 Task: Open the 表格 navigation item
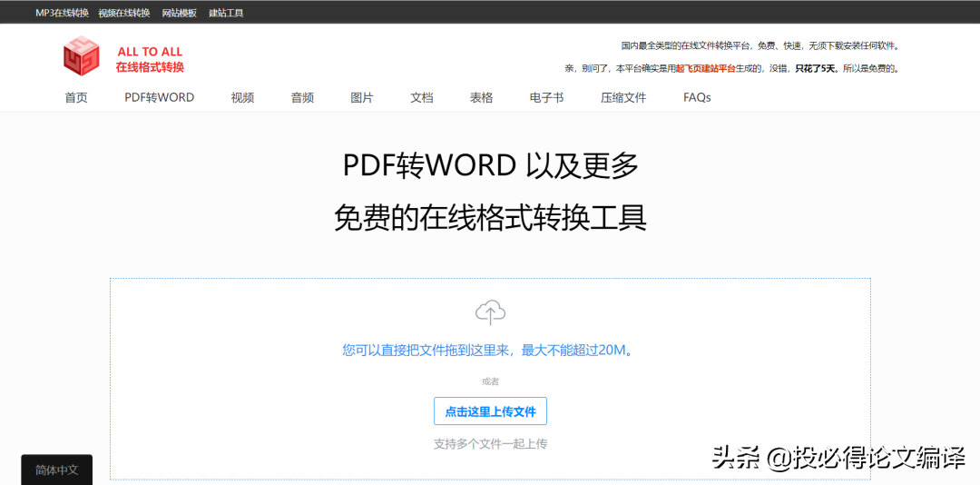(x=481, y=97)
